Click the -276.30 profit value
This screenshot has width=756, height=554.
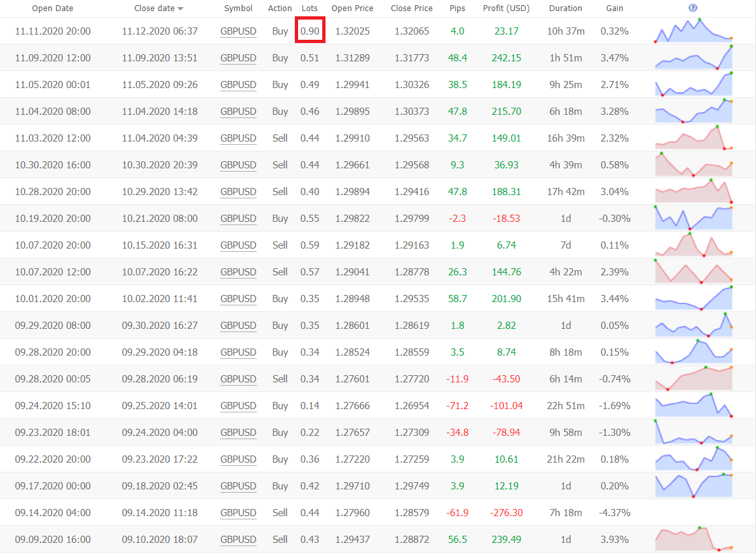[x=507, y=513]
